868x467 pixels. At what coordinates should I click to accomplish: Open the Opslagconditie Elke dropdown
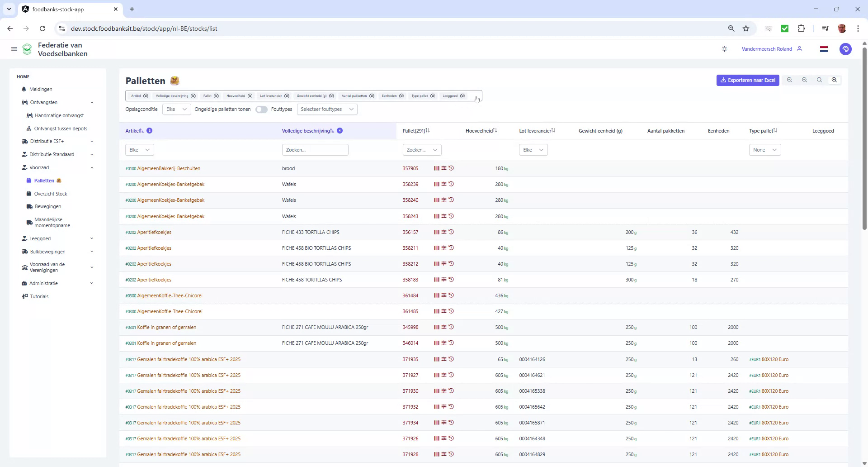coord(176,109)
